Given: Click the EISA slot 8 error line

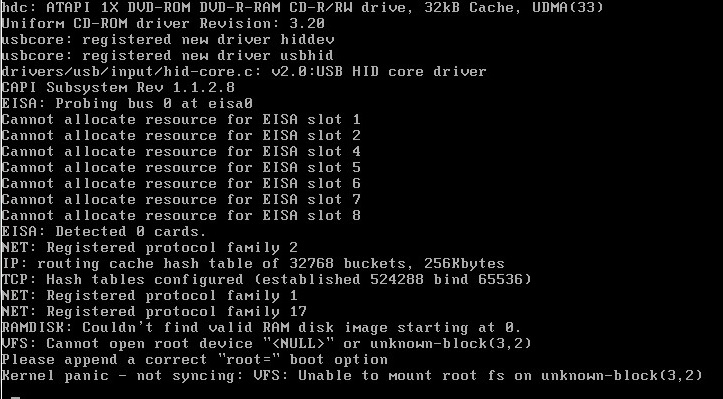Looking at the screenshot, I should click(181, 215).
